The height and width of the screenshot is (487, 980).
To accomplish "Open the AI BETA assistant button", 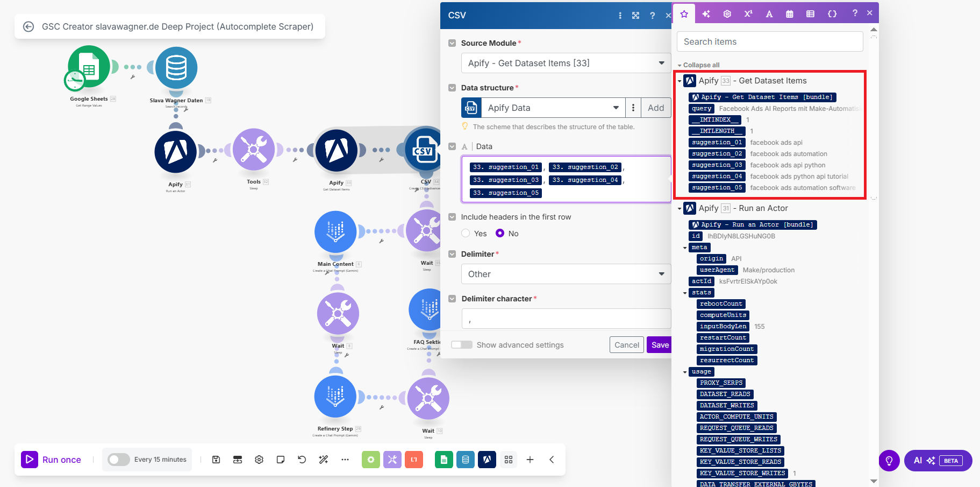I will coord(938,461).
